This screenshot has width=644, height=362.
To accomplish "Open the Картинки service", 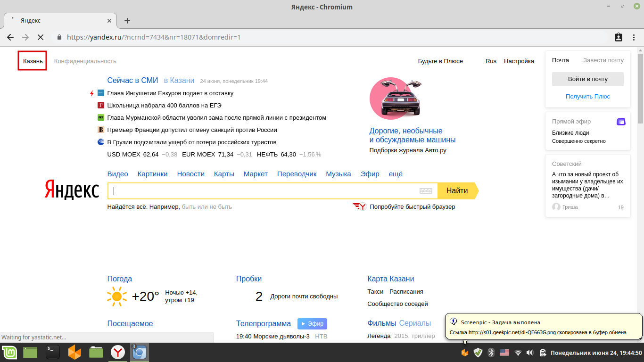I will 153,174.
